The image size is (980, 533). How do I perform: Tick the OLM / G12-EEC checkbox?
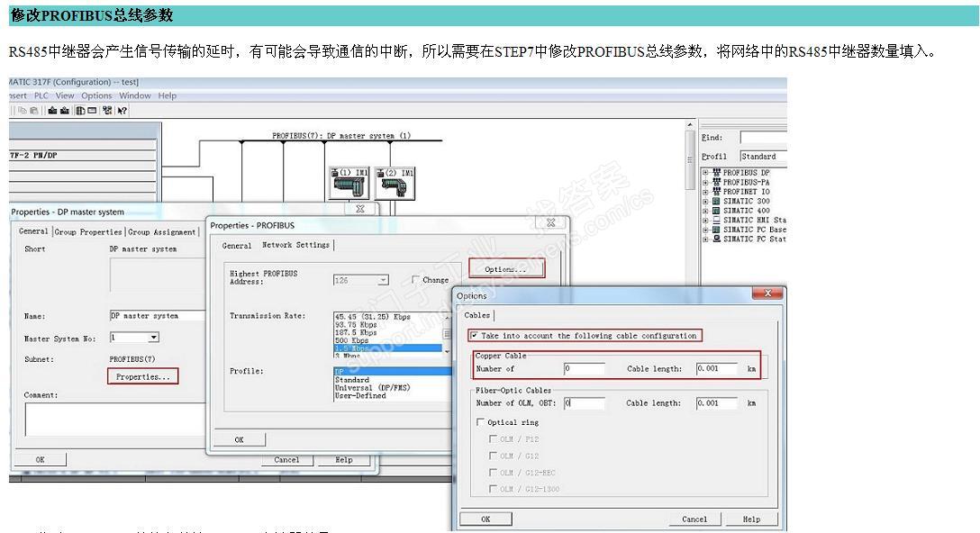tap(493, 473)
